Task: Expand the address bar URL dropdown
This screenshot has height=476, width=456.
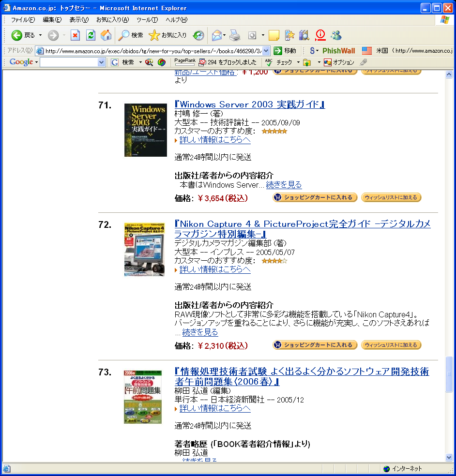Action: click(x=266, y=51)
